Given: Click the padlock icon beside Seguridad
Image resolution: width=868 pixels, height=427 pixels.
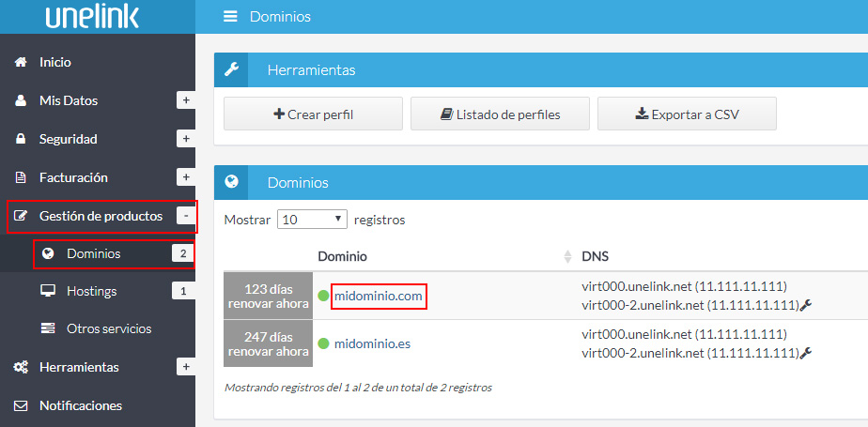Looking at the screenshot, I should click(x=21, y=139).
